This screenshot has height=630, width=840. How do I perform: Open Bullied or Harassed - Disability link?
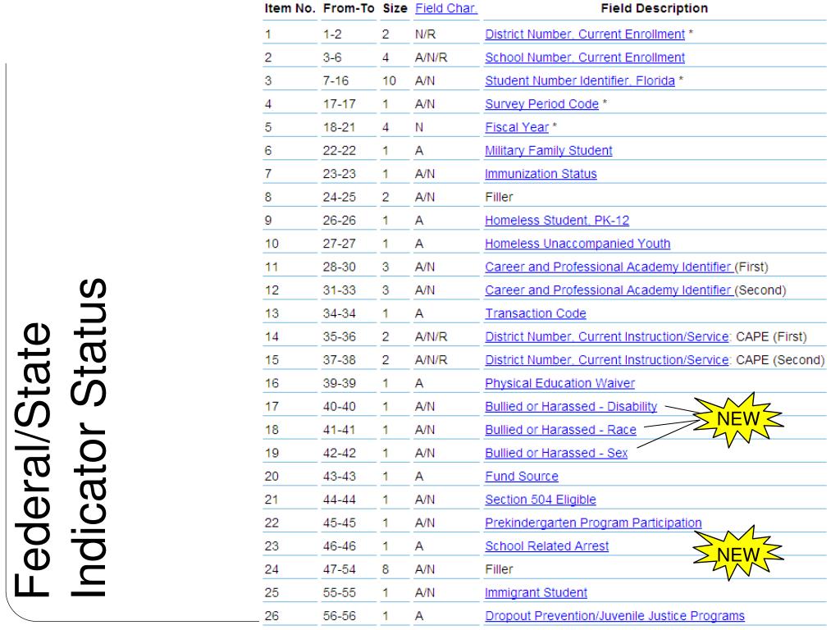click(x=571, y=407)
